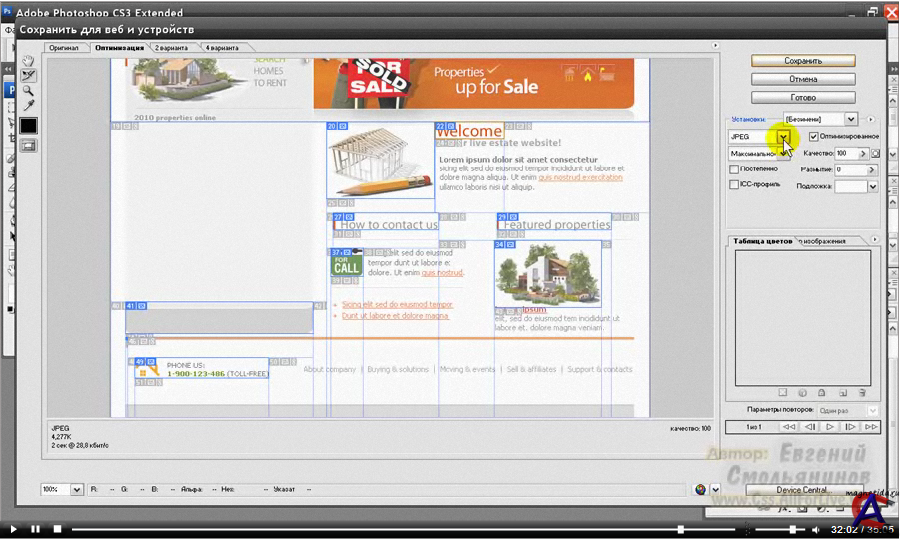The image size is (900, 540).
Task: Expand the Подложка matte dropdown
Action: [x=872, y=186]
